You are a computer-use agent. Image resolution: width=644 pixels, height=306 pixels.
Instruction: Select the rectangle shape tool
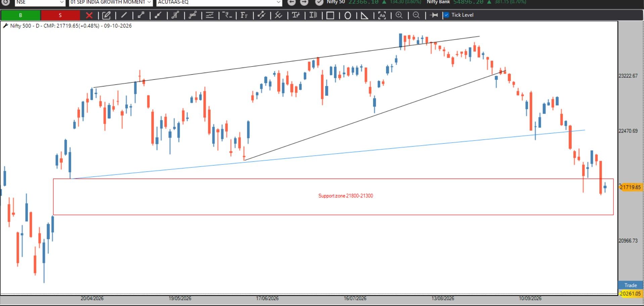[330, 15]
